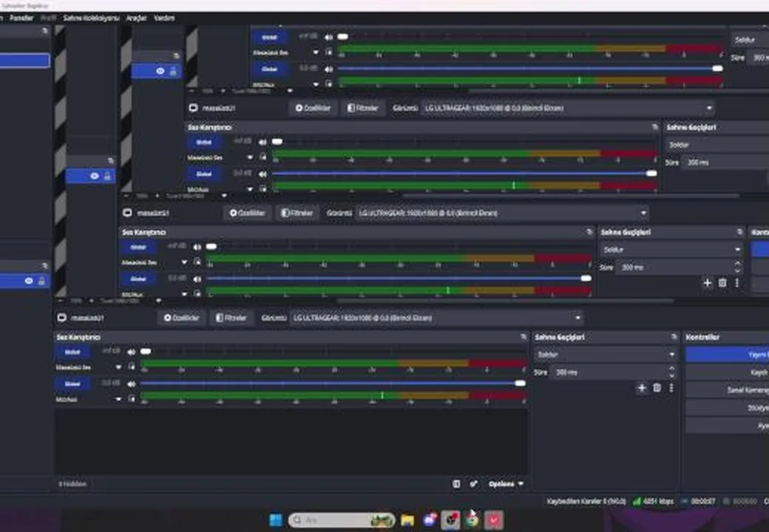
Task: Click the blue Yayını streaming button in Kontroller
Action: (x=728, y=355)
